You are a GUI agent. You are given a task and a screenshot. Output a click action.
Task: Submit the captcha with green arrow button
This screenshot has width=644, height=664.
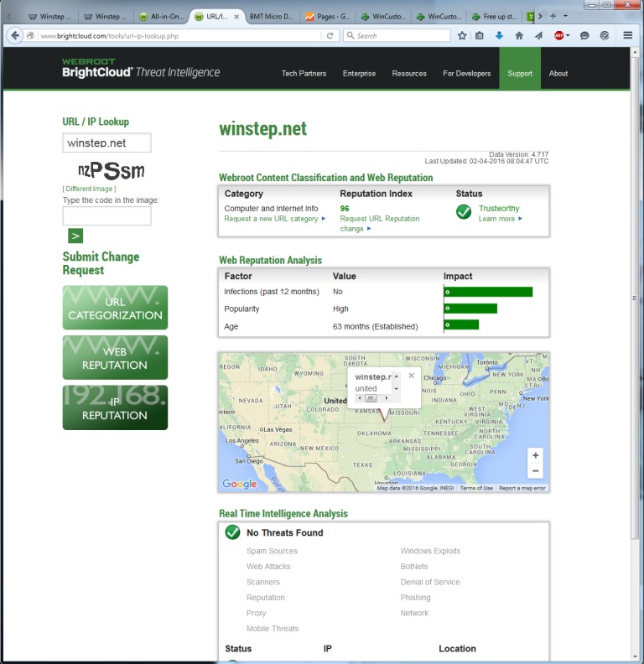(x=75, y=236)
